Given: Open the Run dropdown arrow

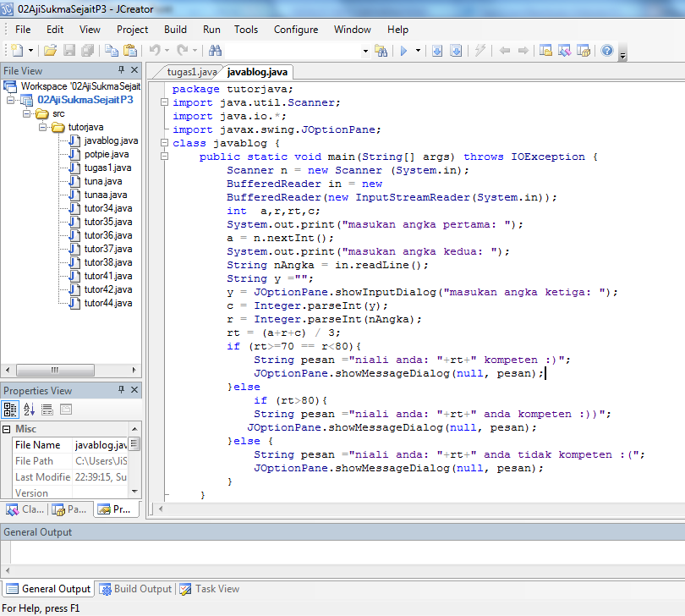Looking at the screenshot, I should (418, 51).
